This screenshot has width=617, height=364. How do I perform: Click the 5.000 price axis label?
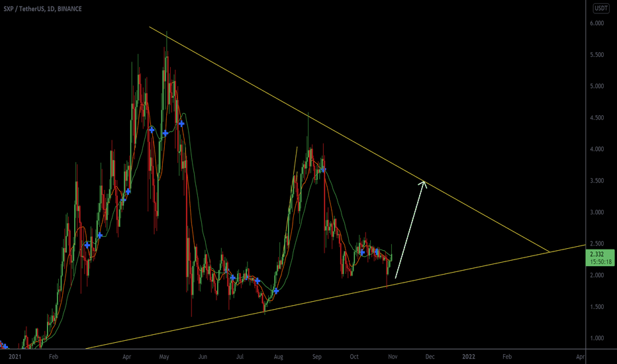pyautogui.click(x=596, y=86)
